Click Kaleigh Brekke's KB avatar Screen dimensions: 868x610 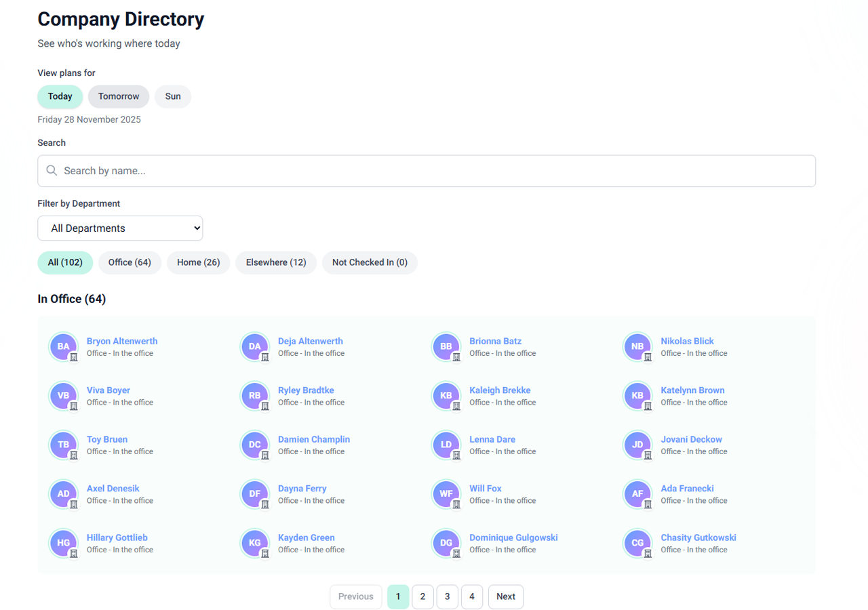tap(446, 396)
